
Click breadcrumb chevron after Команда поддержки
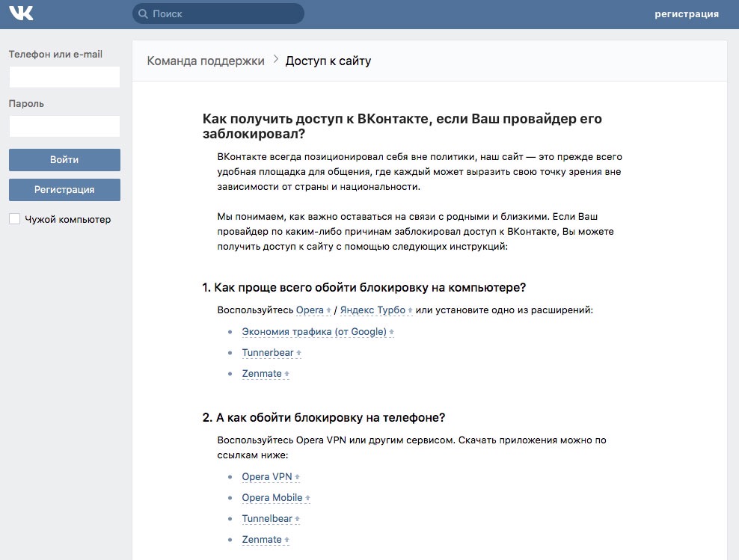pyautogui.click(x=276, y=60)
